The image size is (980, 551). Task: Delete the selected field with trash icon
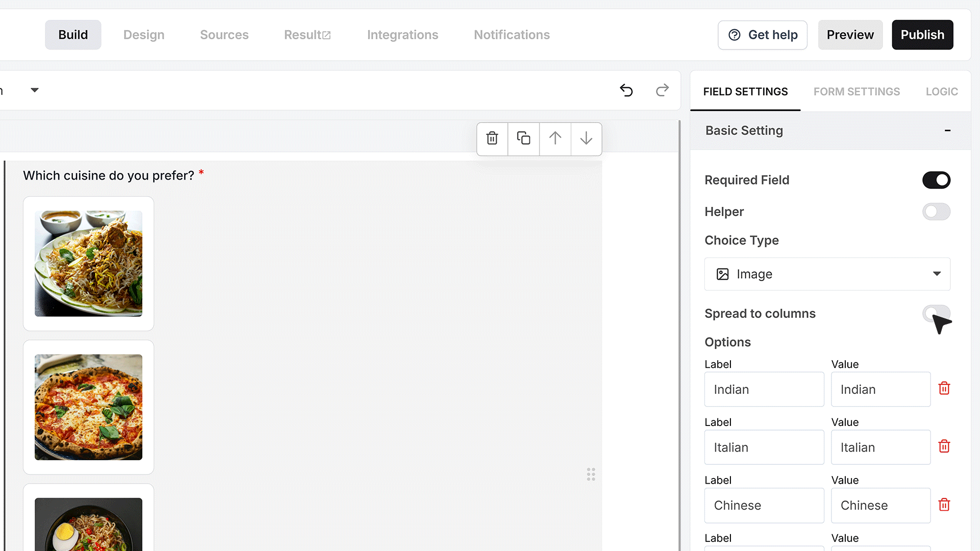click(x=492, y=138)
